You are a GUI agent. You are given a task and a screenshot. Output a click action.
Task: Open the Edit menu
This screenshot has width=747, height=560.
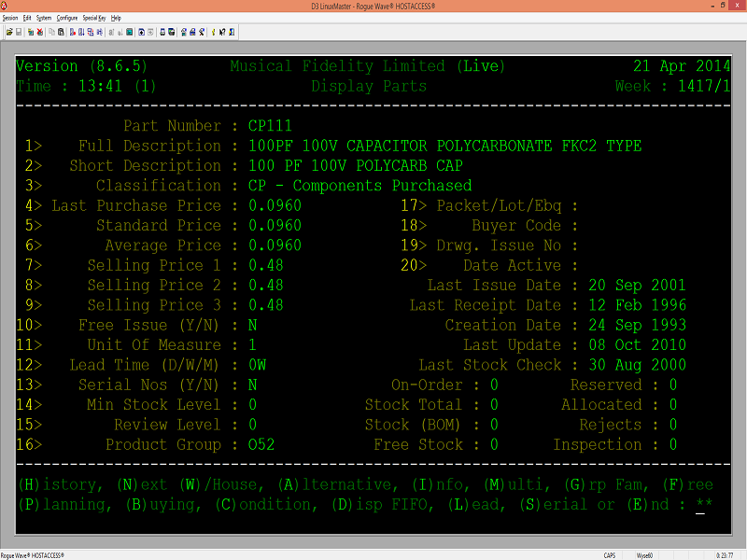tap(27, 18)
